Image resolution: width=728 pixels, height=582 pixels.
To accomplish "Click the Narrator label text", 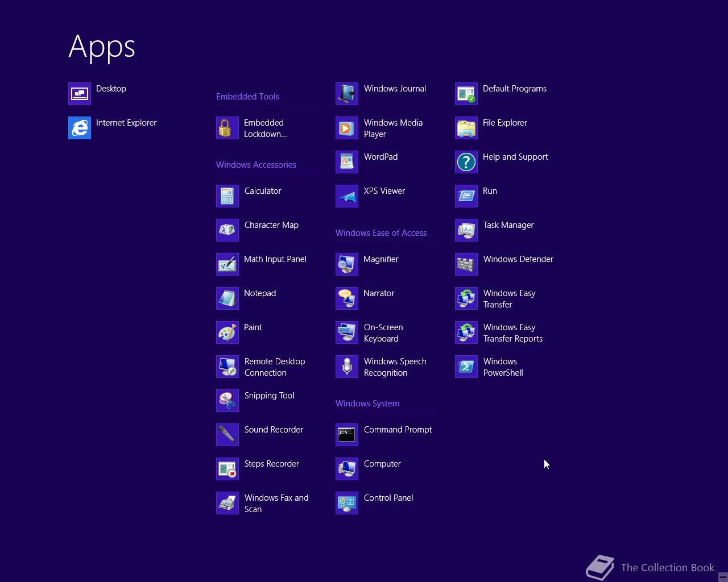I will point(379,293).
